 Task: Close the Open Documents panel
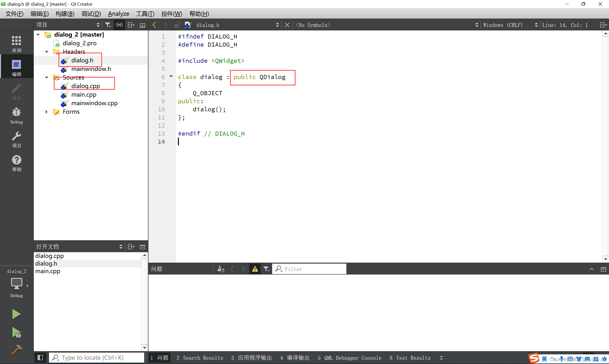point(142,247)
